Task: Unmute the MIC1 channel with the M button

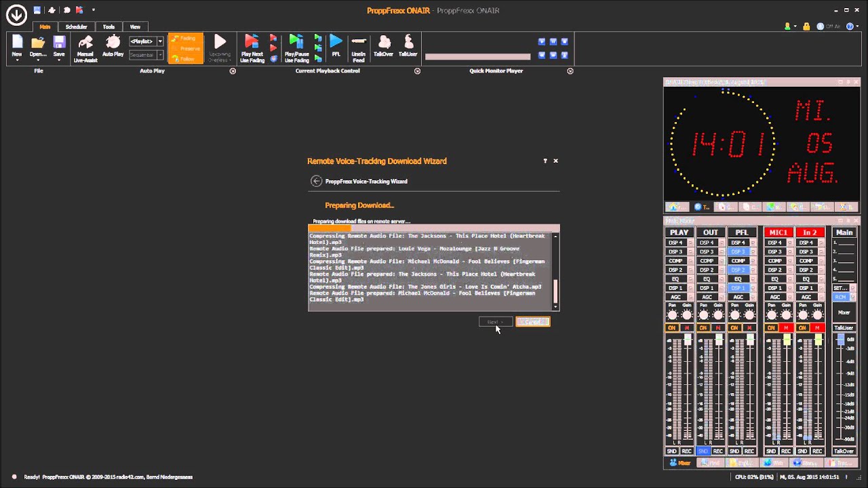Action: [785, 328]
